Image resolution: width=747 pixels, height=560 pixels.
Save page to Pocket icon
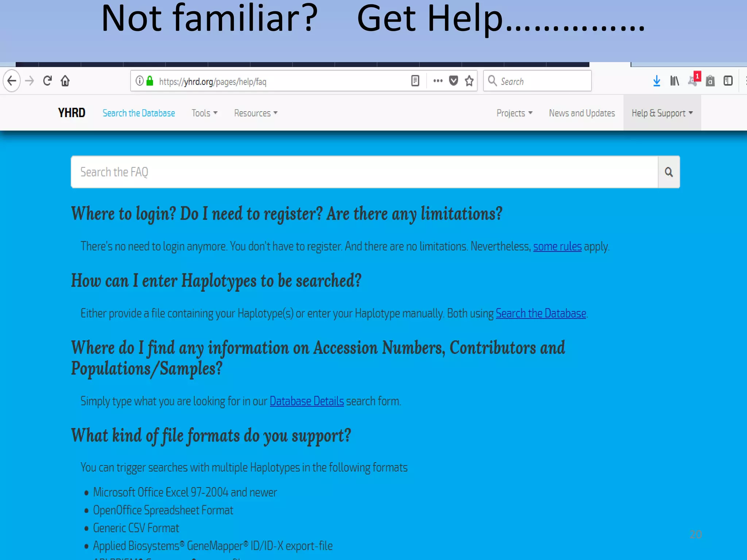[x=453, y=81]
